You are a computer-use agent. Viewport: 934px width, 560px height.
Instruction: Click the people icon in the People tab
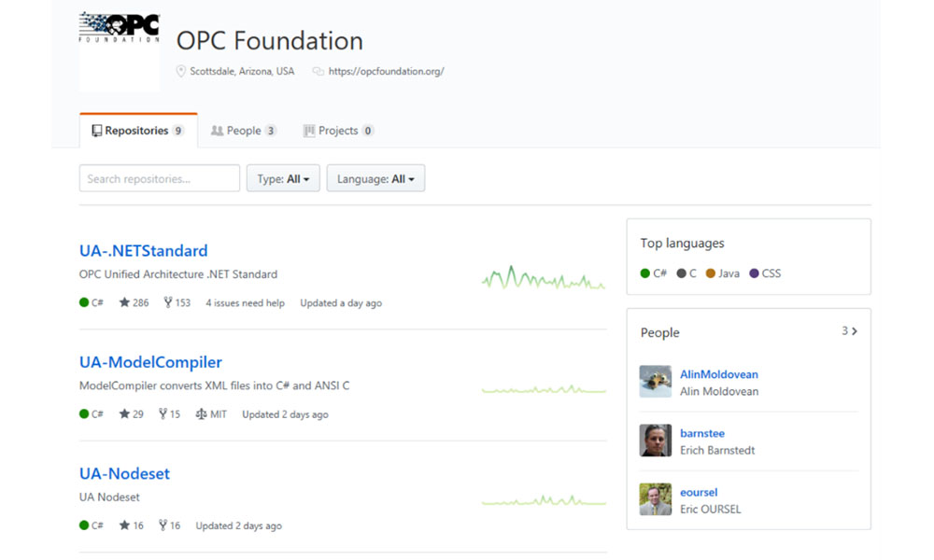coord(217,131)
